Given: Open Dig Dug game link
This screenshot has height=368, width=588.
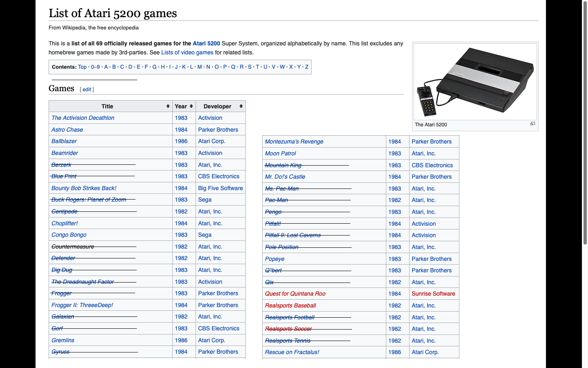Looking at the screenshot, I should (62, 270).
